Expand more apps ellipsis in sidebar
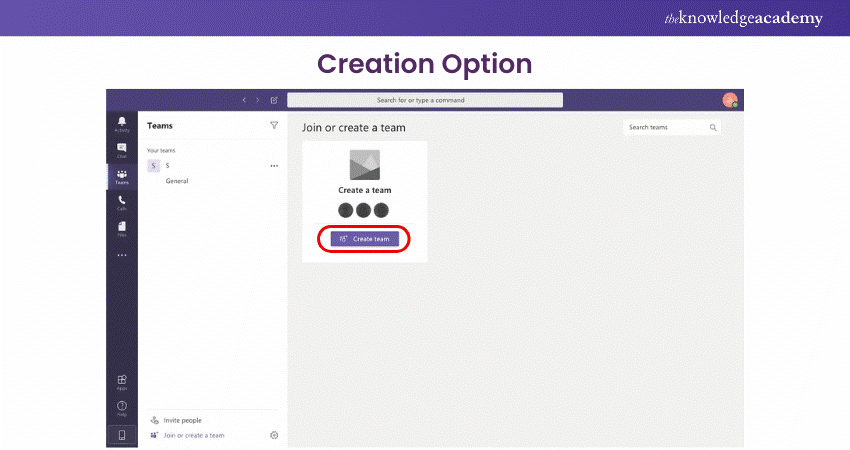The width and height of the screenshot is (850, 450). tap(122, 255)
